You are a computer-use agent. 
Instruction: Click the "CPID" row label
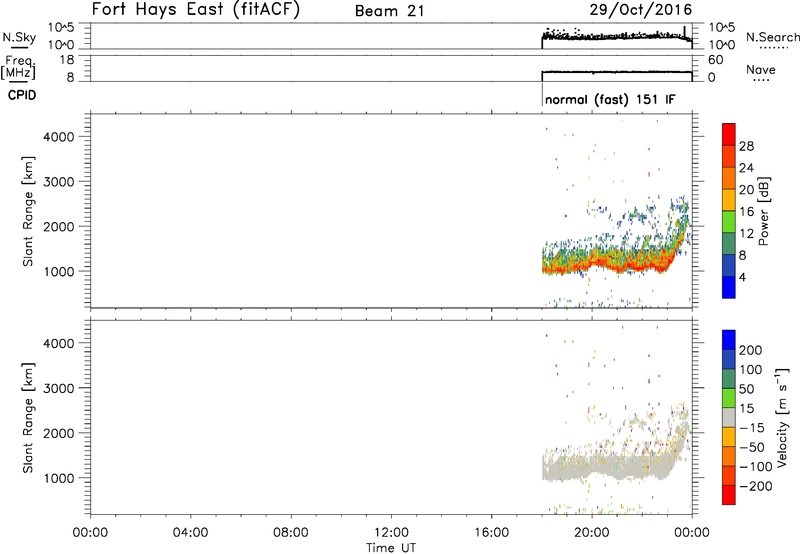pyautogui.click(x=22, y=95)
